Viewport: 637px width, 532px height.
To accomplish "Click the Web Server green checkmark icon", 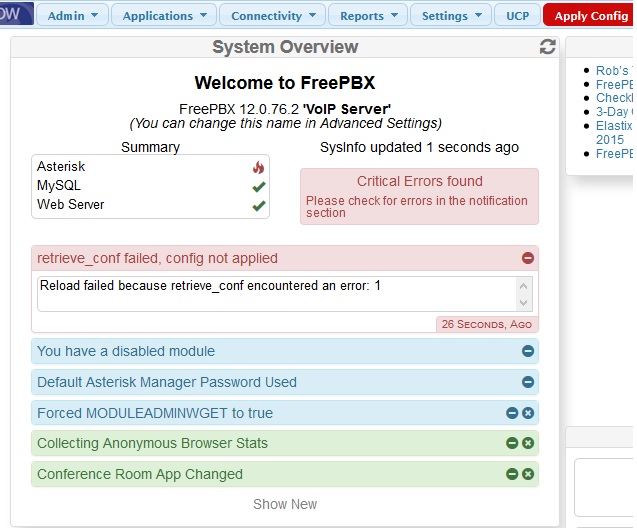I will tap(259, 205).
